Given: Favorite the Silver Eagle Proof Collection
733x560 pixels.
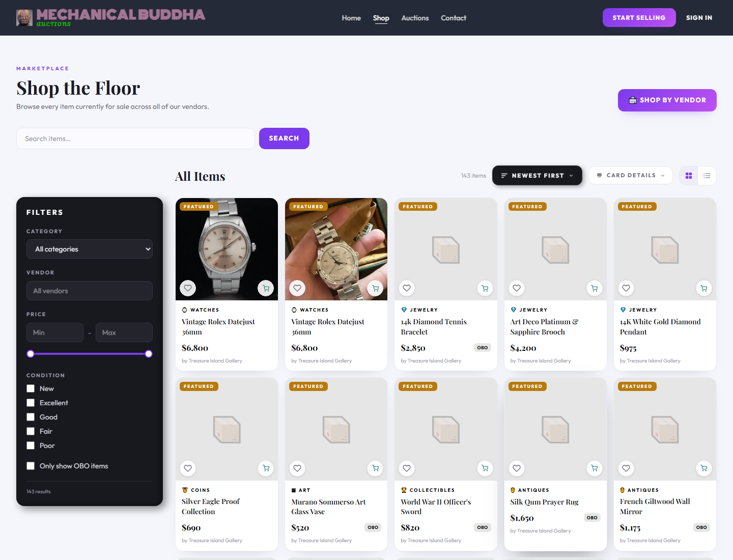Looking at the screenshot, I should point(188,468).
